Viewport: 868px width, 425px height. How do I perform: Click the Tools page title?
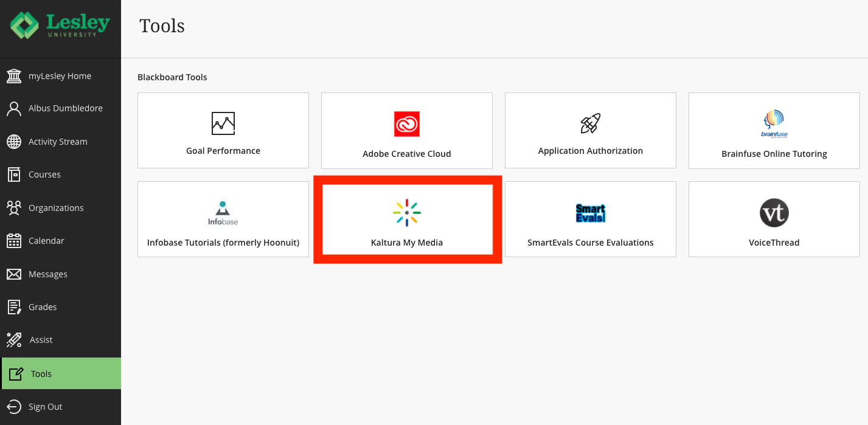(x=162, y=26)
